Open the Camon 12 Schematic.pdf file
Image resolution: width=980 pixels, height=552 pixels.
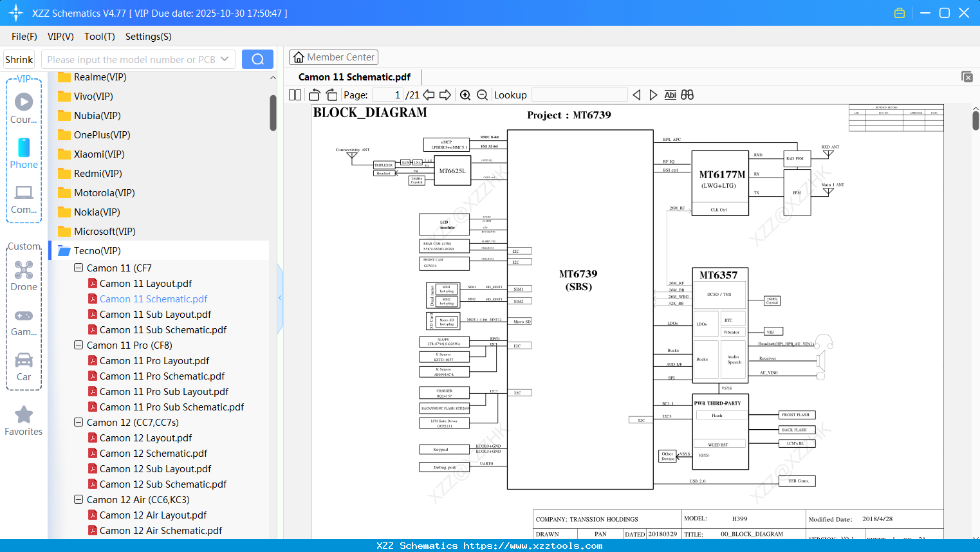point(153,453)
